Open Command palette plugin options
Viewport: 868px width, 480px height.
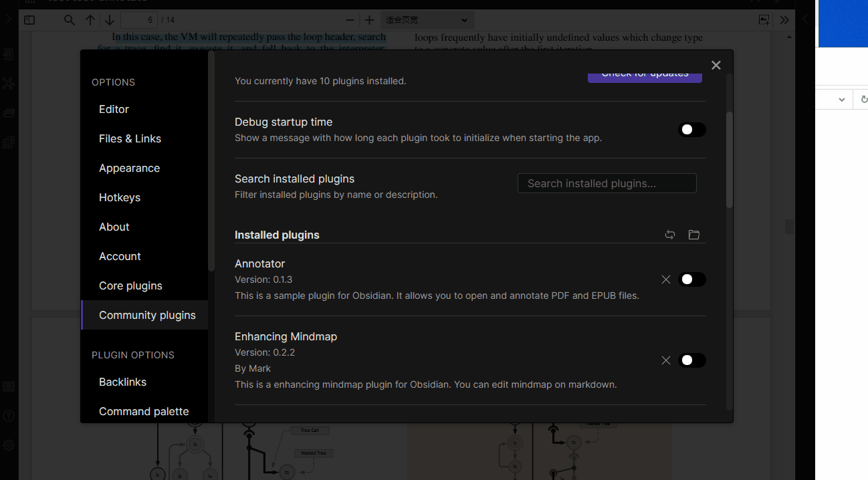[144, 411]
